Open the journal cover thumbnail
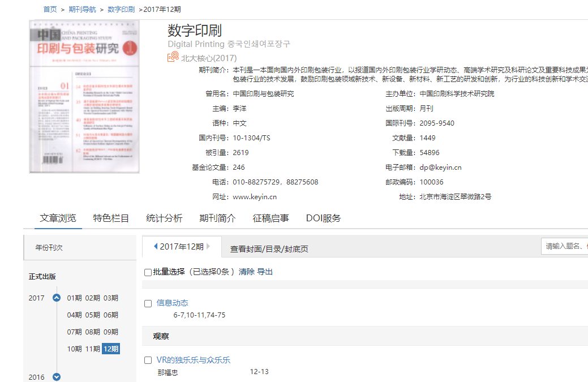This screenshot has height=382, width=588. [x=84, y=96]
